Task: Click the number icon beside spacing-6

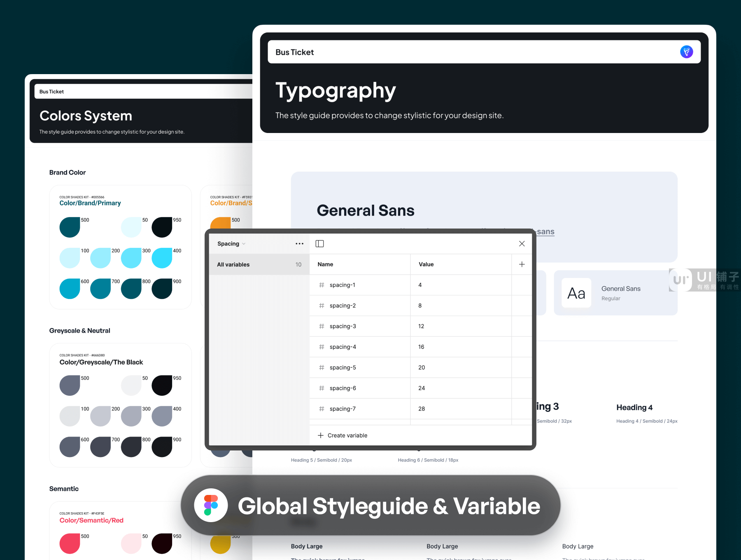Action: tap(322, 388)
